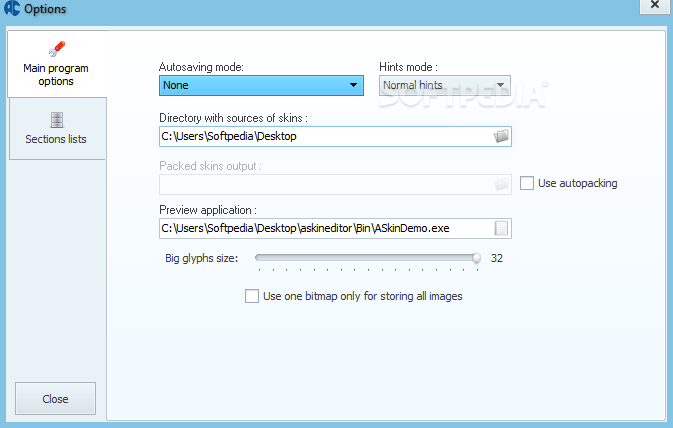Click the Autosaving mode label
Screen dimensions: 673x428
(201, 67)
